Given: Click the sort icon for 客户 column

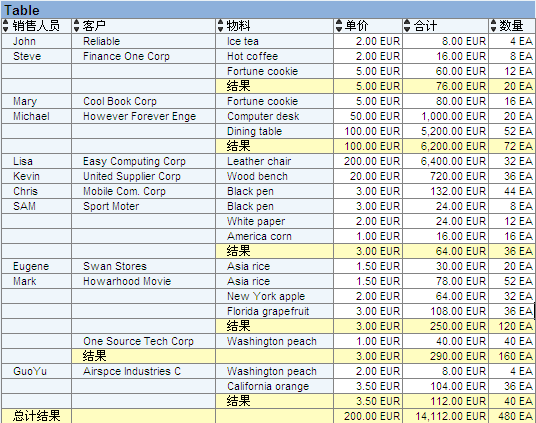Looking at the screenshot, I should point(76,26).
